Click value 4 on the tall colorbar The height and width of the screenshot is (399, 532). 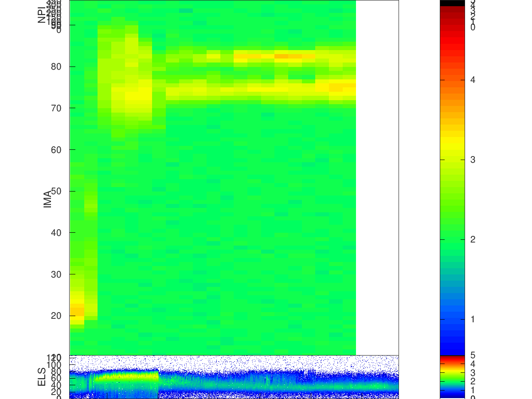point(473,80)
